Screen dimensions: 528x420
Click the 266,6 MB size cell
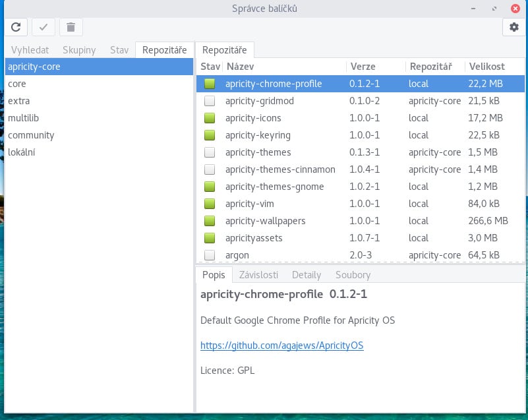click(x=488, y=221)
